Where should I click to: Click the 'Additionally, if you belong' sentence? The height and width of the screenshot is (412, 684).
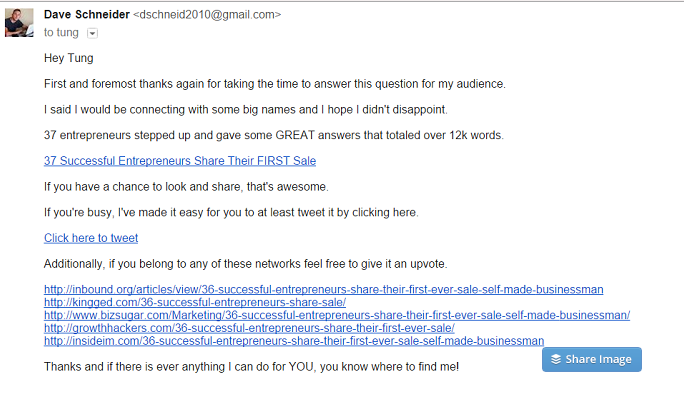(x=245, y=264)
